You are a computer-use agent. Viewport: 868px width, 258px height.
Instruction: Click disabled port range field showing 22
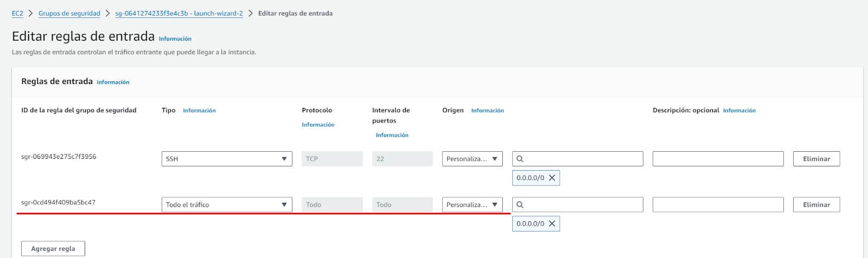pos(403,159)
